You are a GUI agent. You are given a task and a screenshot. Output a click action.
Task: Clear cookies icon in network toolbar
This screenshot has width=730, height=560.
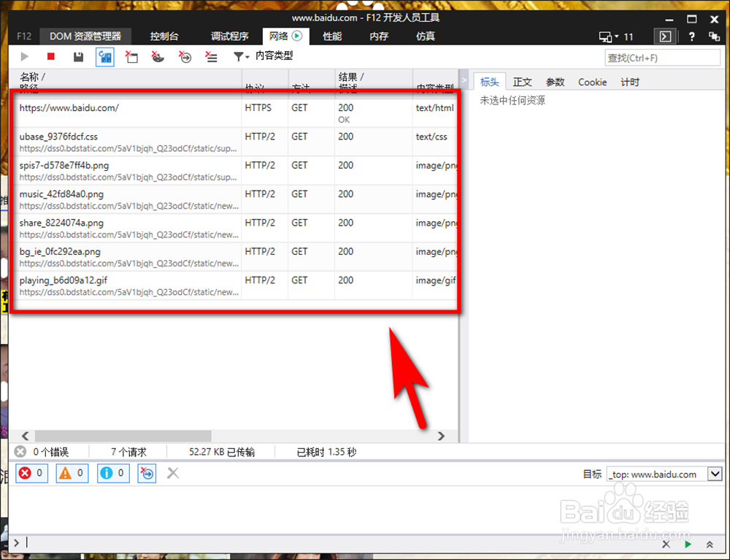[x=158, y=57]
